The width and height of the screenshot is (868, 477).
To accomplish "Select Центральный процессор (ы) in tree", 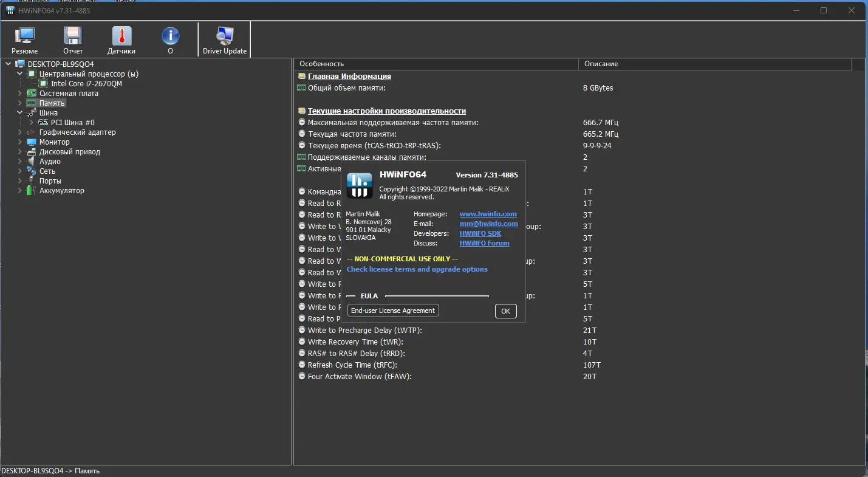I will 89,74.
